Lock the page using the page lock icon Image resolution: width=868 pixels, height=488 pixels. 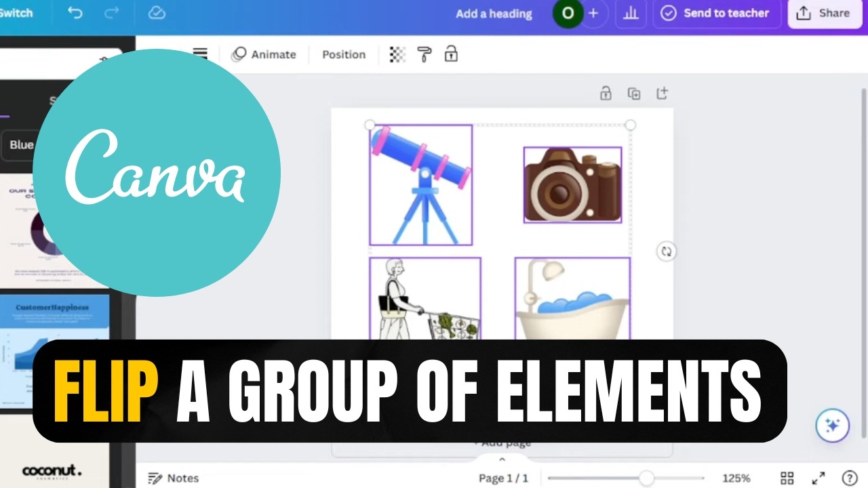[x=606, y=94]
